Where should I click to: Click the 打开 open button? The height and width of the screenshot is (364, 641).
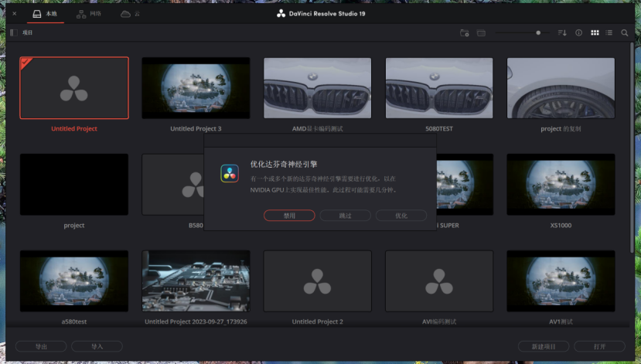point(599,346)
